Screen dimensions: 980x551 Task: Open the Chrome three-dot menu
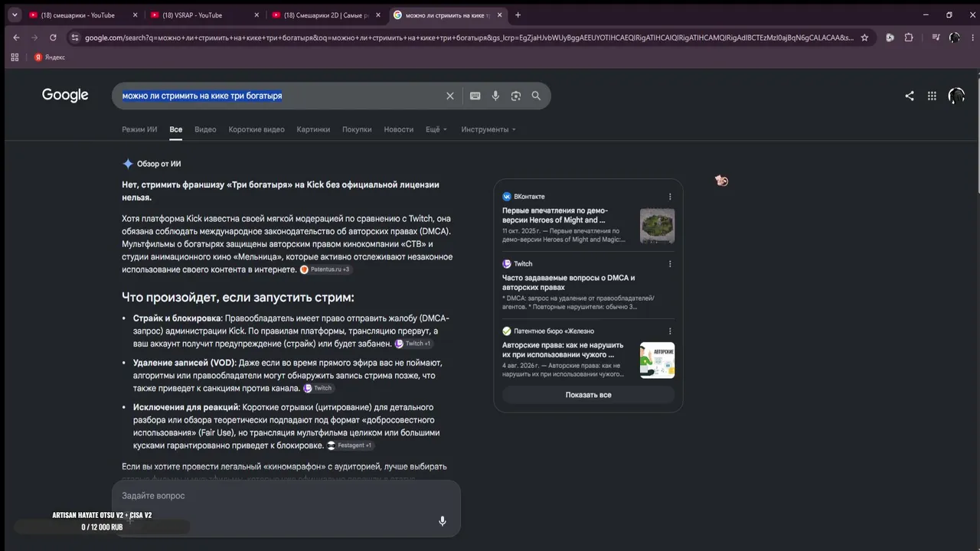[x=971, y=37]
